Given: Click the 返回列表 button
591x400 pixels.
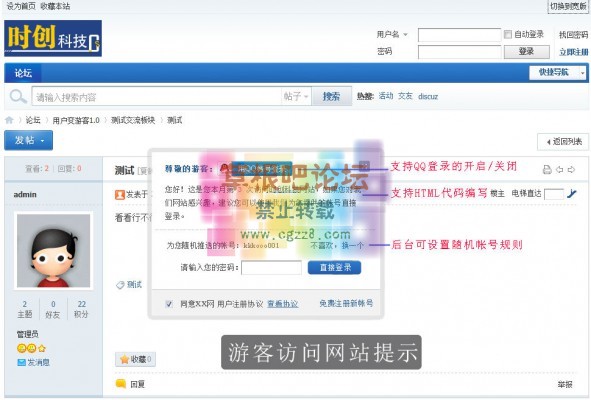Looking at the screenshot, I should click(x=563, y=142).
